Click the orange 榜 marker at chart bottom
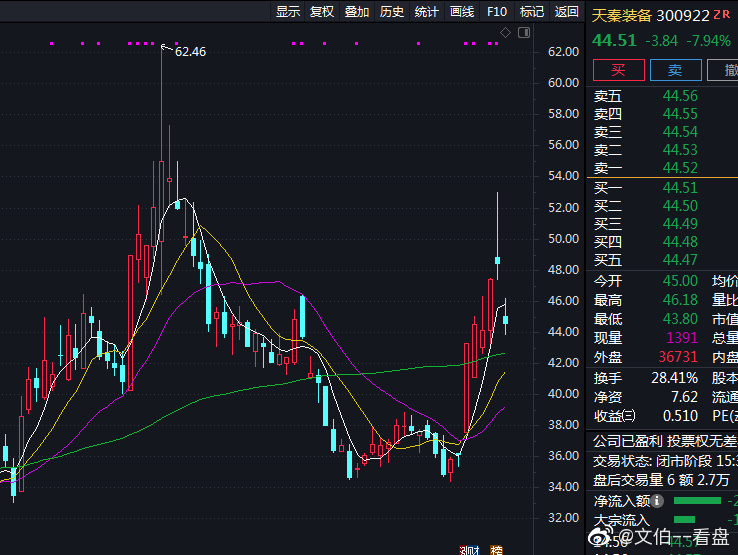 tap(496, 549)
